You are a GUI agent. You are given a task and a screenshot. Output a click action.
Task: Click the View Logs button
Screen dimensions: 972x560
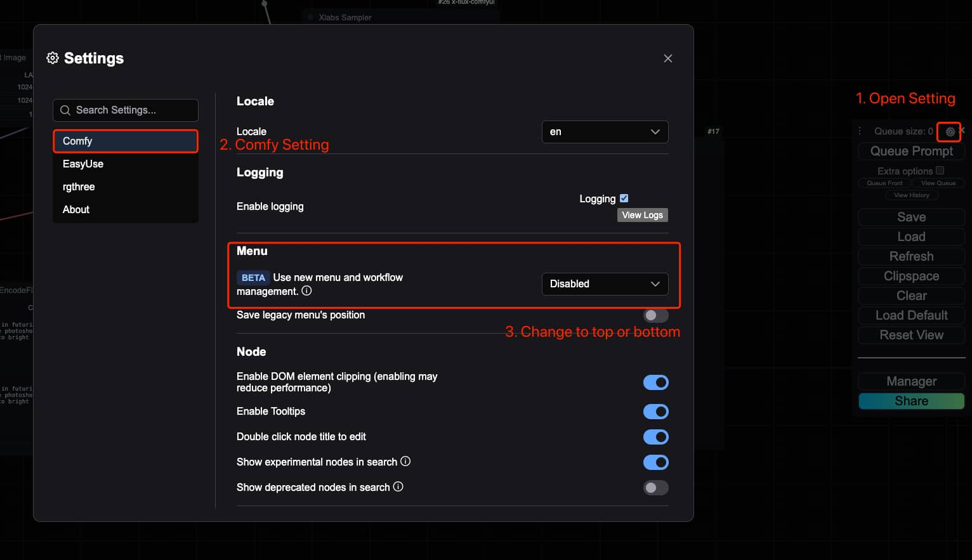[642, 215]
